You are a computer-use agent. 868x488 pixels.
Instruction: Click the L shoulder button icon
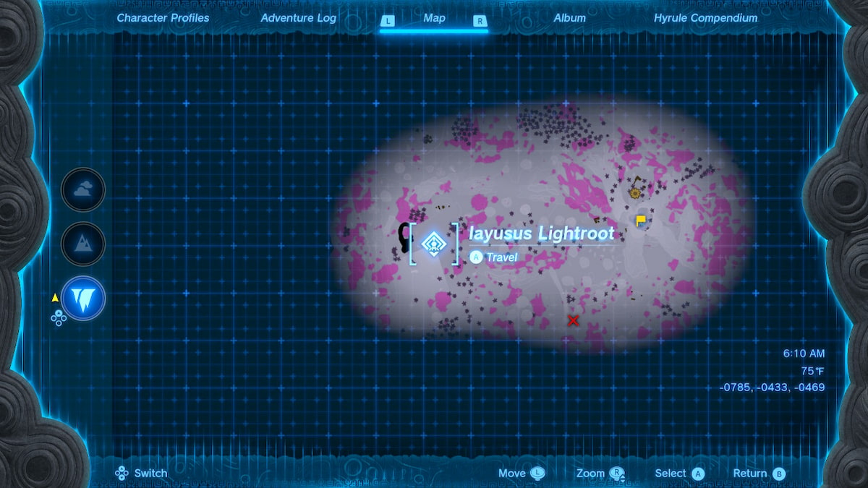pyautogui.click(x=388, y=21)
